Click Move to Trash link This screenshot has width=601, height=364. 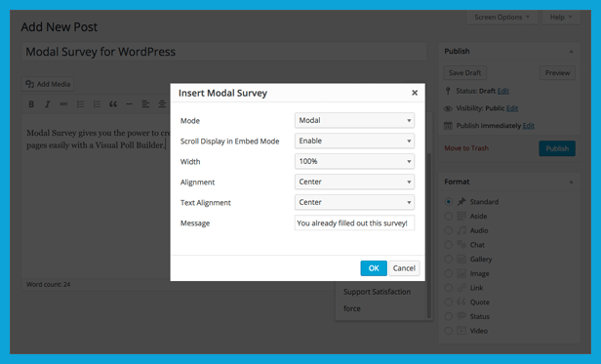pos(466,148)
